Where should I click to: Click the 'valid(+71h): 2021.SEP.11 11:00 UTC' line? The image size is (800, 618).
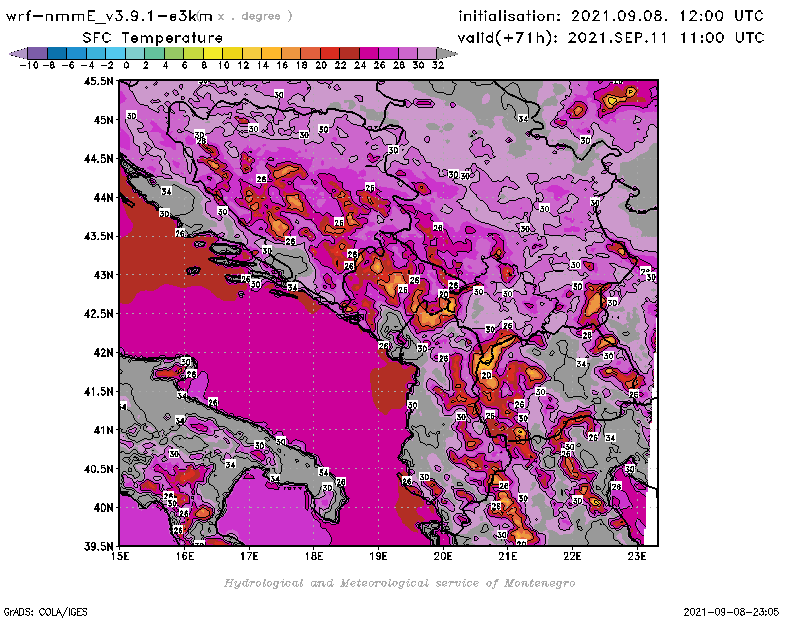611,37
